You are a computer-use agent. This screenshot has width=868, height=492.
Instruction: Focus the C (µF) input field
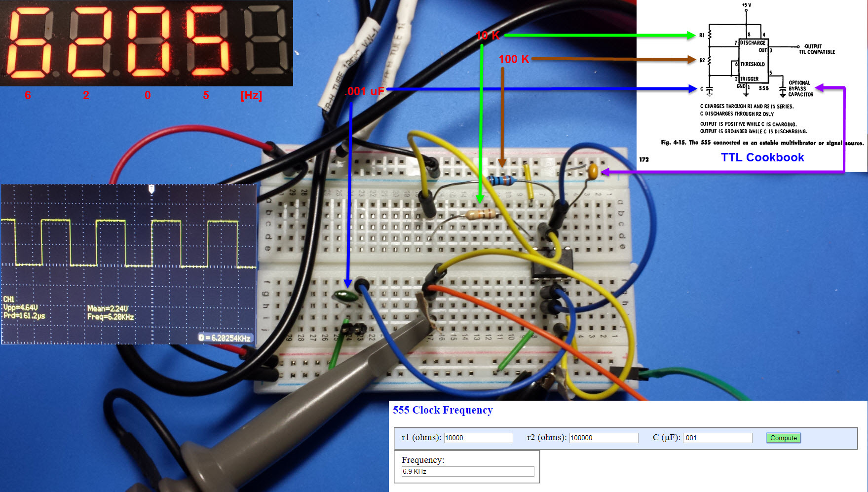717,438
